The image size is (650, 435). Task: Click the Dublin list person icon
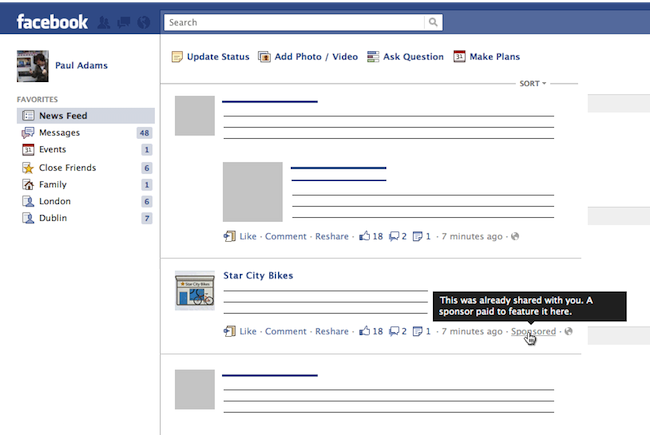(x=28, y=218)
